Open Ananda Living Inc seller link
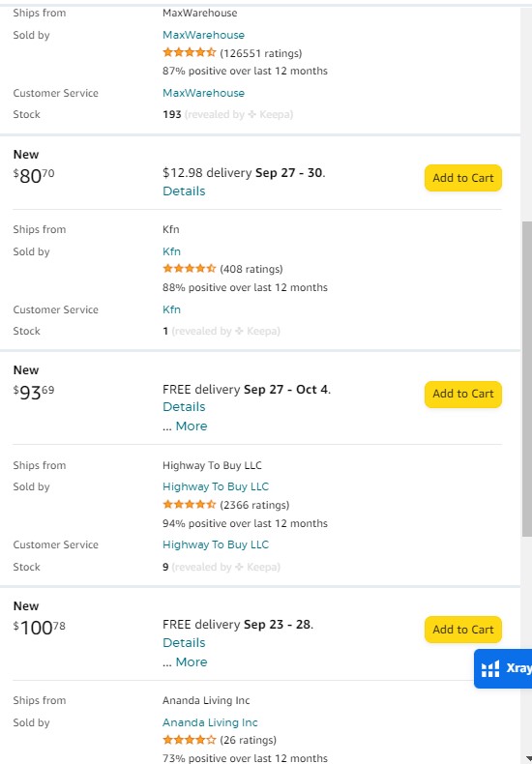Image resolution: width=532 pixels, height=764 pixels. (x=210, y=722)
